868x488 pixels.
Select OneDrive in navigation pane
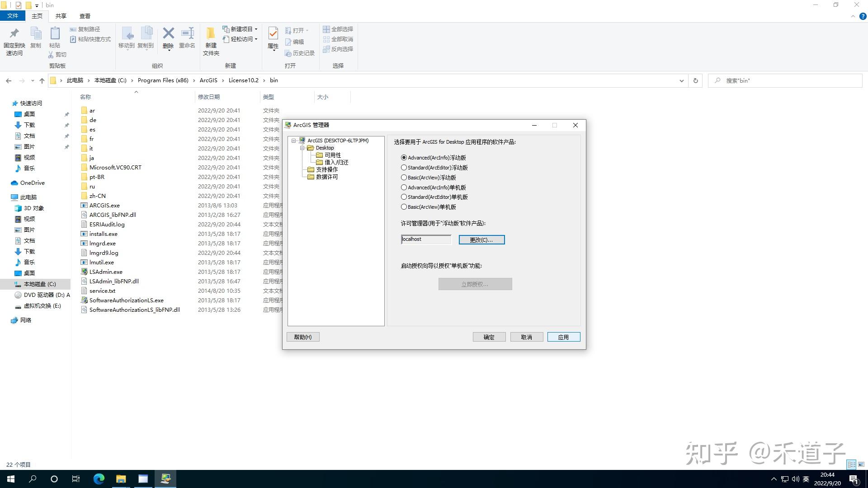point(33,183)
